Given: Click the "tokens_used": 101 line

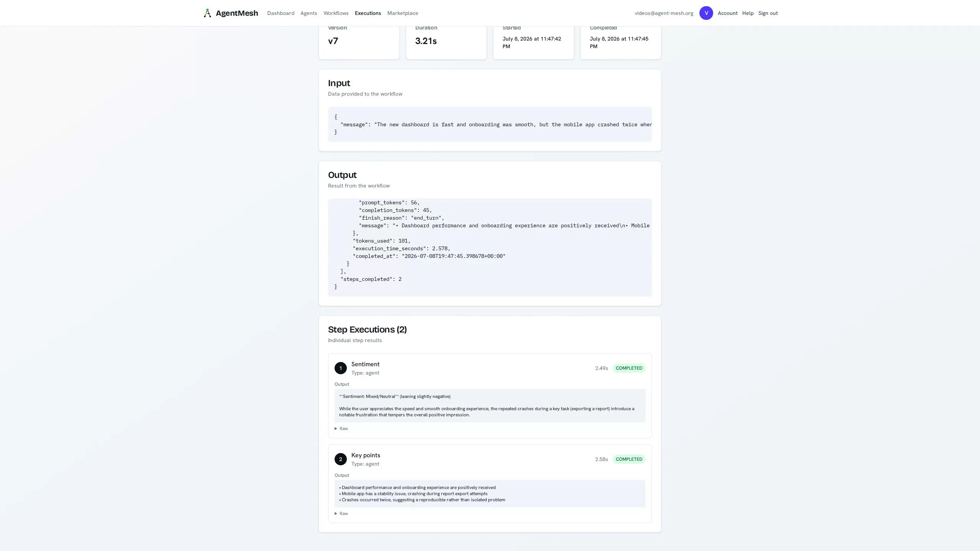Looking at the screenshot, I should 381,241.
